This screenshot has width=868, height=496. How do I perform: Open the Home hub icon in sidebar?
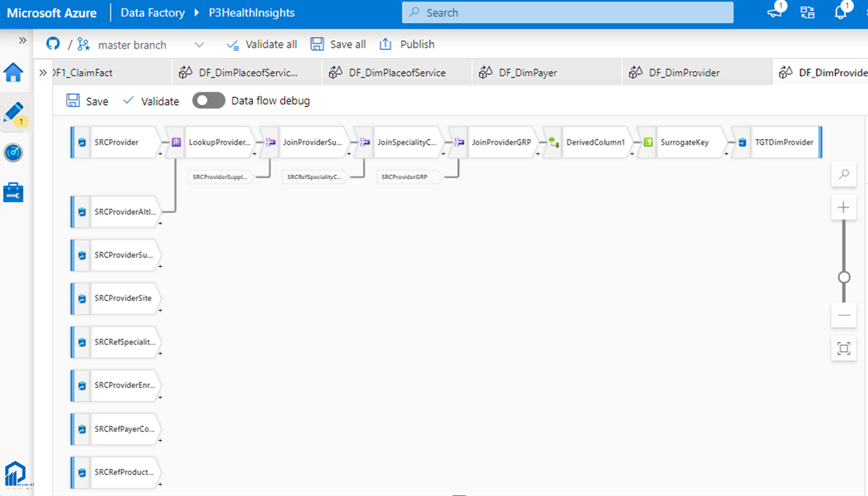coord(13,73)
